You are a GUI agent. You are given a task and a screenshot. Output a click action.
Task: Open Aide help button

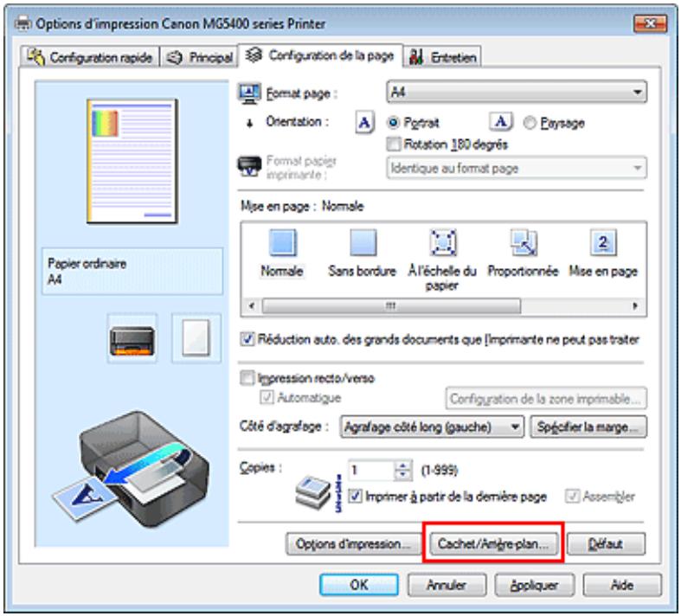[x=622, y=585]
